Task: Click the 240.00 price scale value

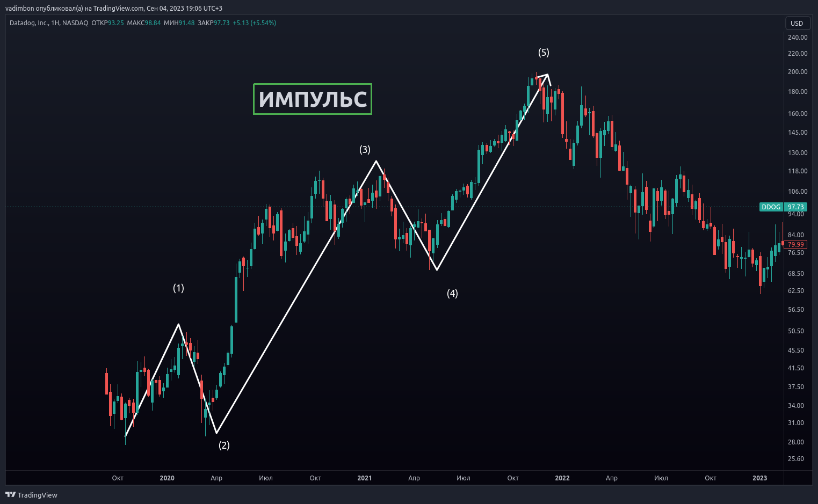Action: point(798,38)
